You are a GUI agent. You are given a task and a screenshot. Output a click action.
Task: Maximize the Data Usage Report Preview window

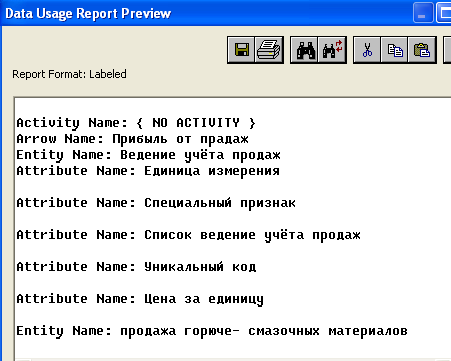444,13
